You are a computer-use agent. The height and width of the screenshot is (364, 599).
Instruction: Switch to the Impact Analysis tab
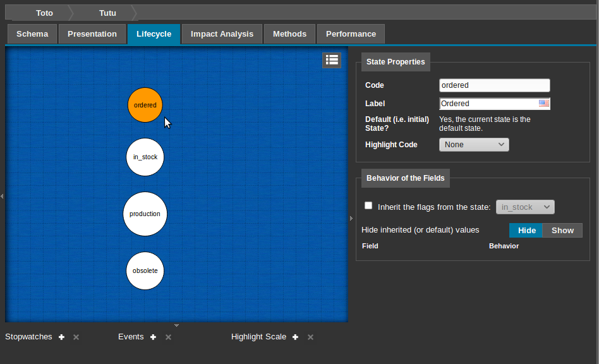[222, 34]
